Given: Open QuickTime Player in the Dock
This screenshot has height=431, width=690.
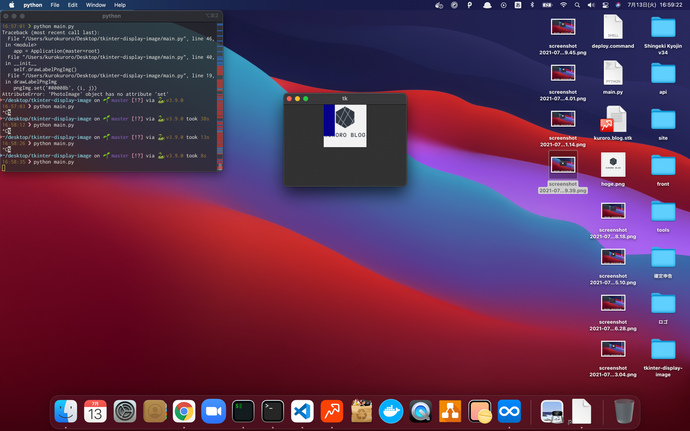Looking at the screenshot, I should [421, 411].
